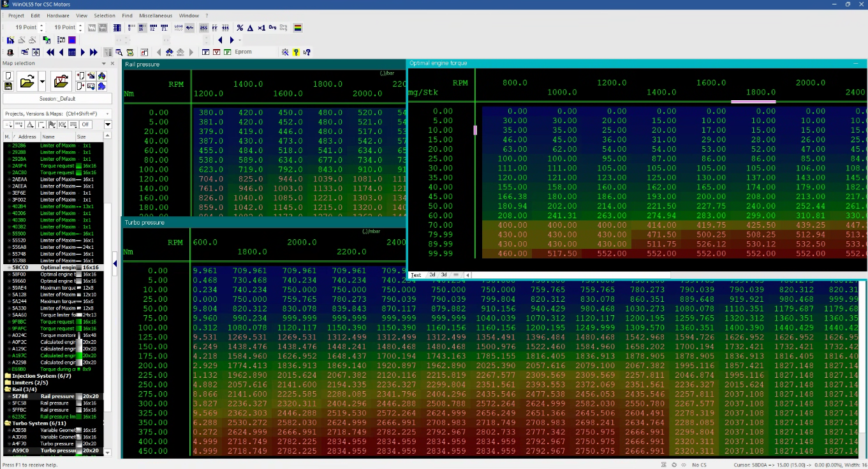Switch values to percent display mode
Screen dimensions: 868x469
[240, 28]
